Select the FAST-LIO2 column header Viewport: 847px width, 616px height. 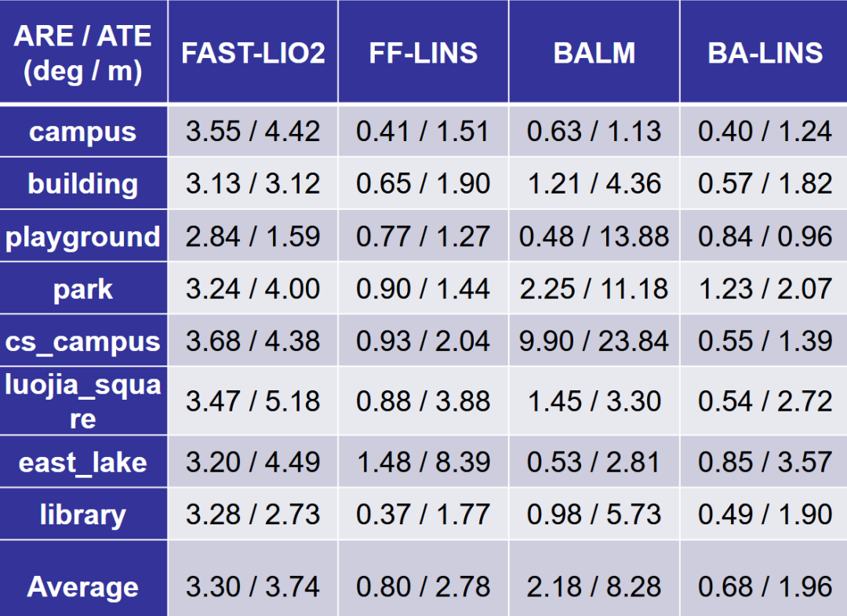(x=253, y=53)
